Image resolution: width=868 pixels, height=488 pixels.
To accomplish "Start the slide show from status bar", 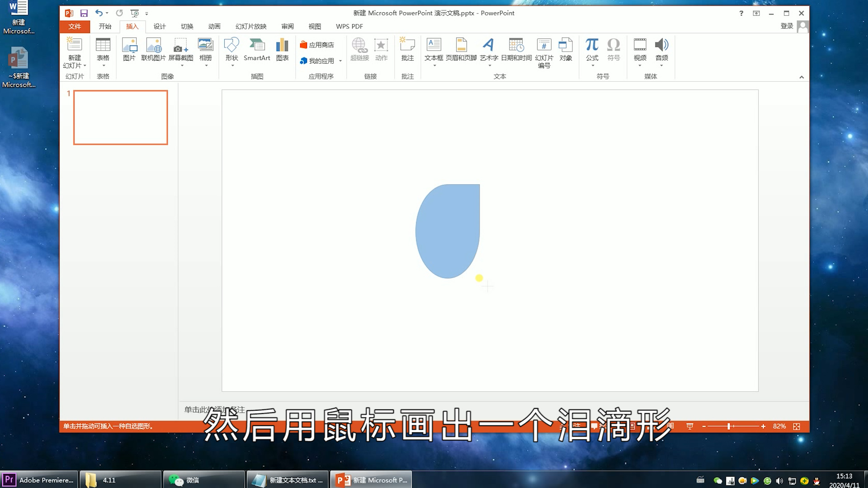I will click(x=690, y=426).
